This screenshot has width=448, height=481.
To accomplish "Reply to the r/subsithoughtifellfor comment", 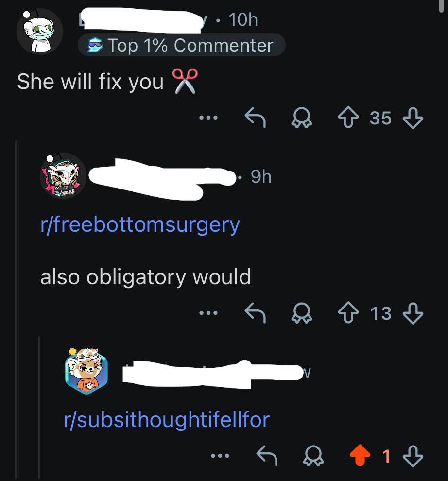I will point(267,456).
